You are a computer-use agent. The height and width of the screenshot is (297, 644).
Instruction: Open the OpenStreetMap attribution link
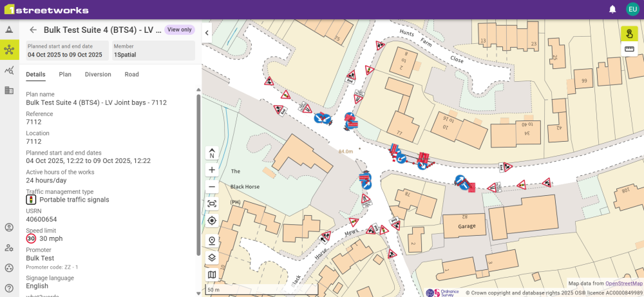point(623,283)
